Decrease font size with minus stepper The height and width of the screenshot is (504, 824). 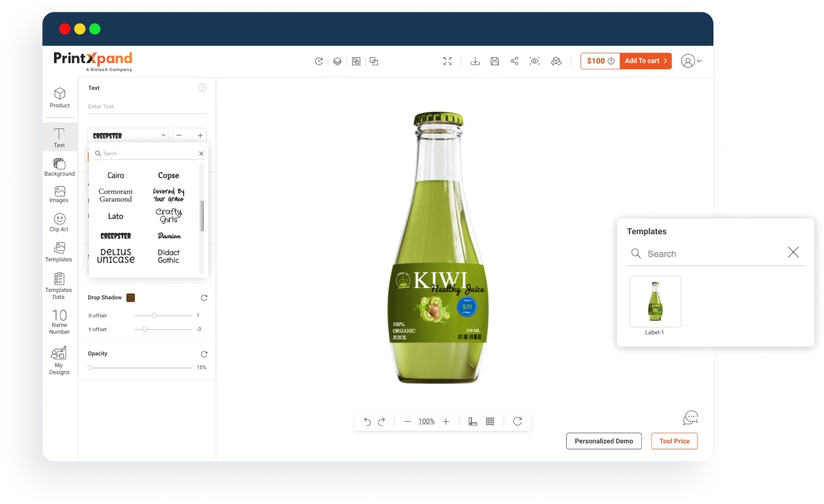(x=179, y=136)
